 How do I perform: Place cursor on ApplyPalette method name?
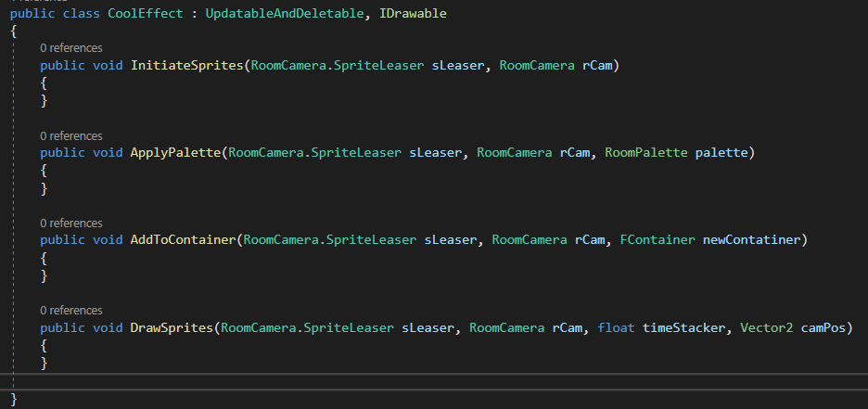coord(175,153)
